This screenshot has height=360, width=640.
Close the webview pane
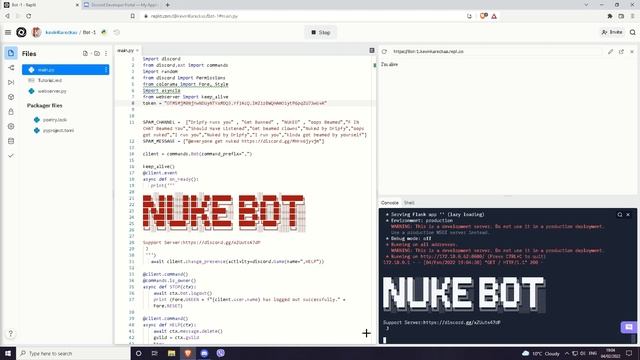pos(632,51)
